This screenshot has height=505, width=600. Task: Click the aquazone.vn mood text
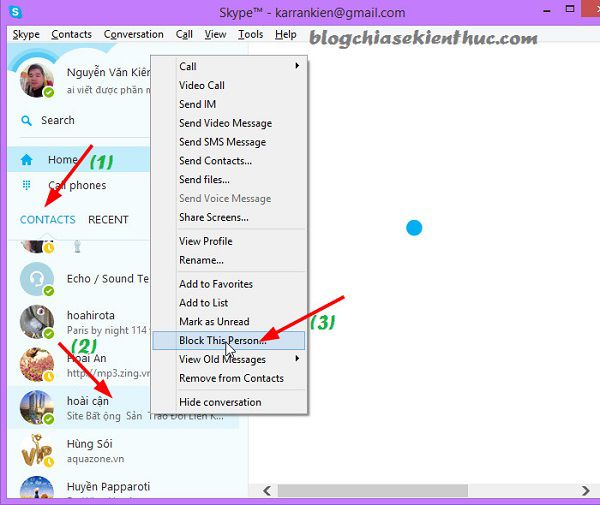tap(96, 459)
